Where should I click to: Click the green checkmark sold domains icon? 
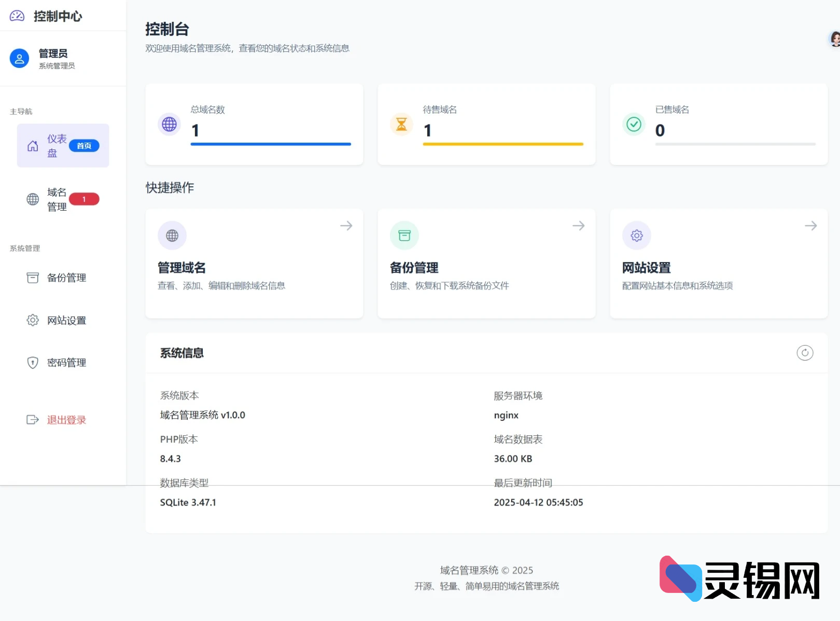634,125
